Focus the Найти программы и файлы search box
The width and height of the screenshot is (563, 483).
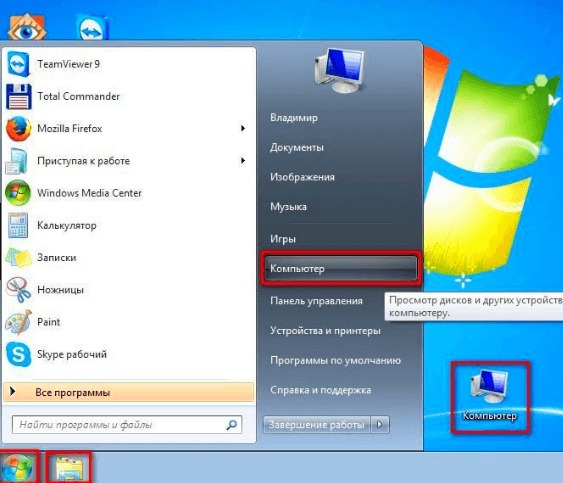click(127, 425)
